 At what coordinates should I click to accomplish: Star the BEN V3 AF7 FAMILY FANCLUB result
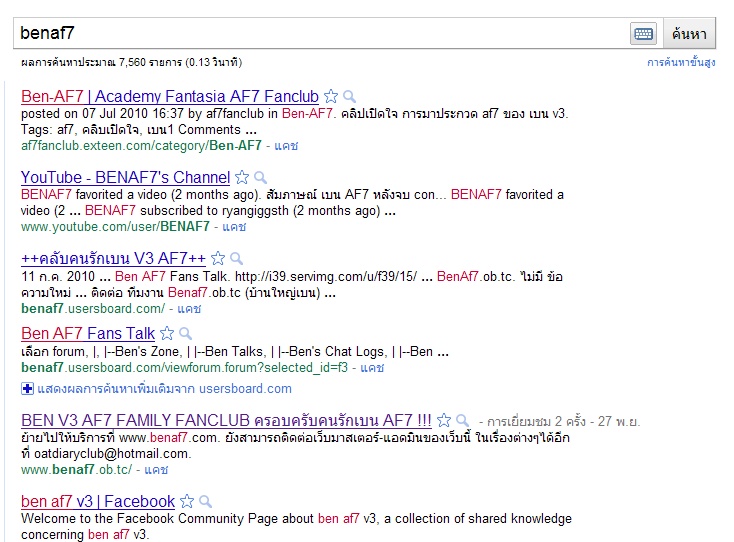pos(444,420)
